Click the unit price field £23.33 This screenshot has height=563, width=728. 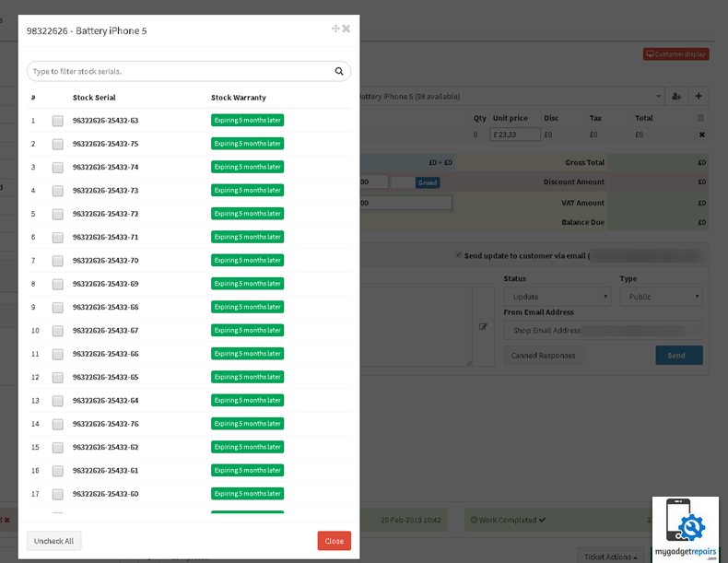click(515, 135)
